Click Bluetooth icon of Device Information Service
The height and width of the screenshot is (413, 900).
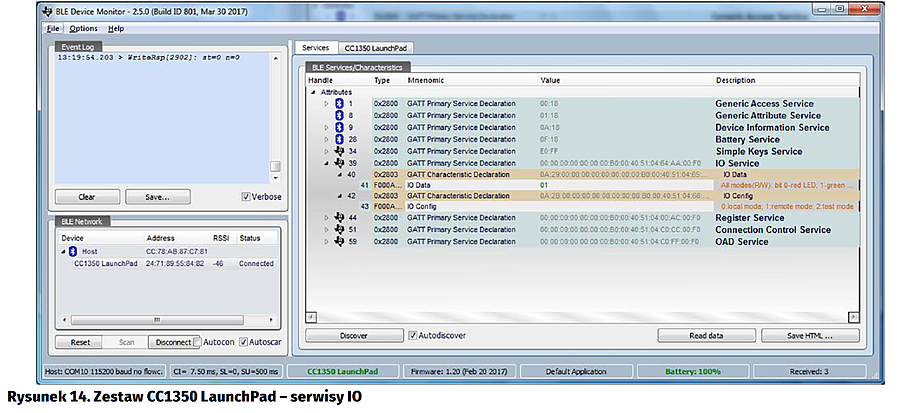[338, 128]
